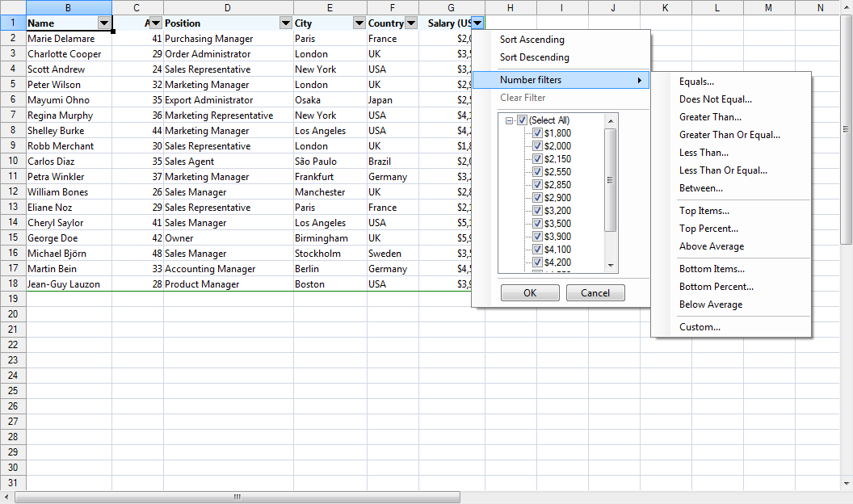
Task: Open the Country column filter dropdown
Action: [411, 23]
